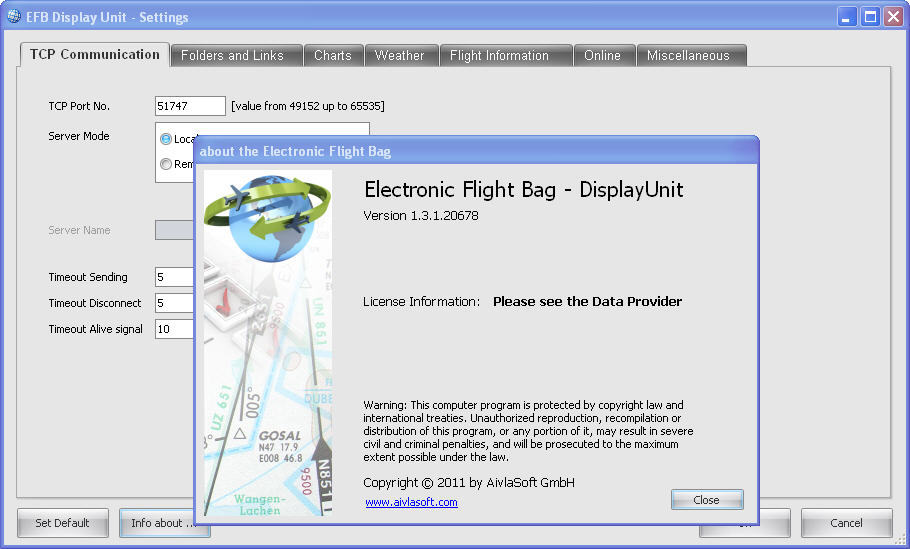Click the Set Default button
This screenshot has width=910, height=549.
[63, 523]
